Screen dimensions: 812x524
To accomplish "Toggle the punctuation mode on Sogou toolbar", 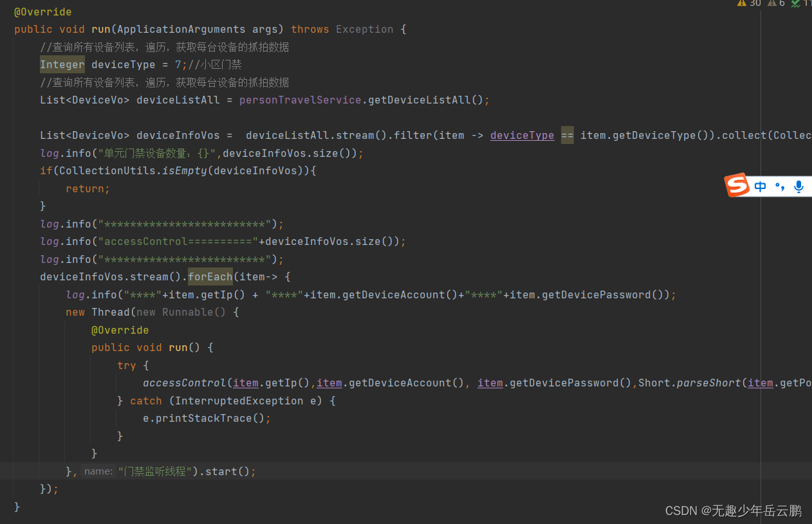I will (780, 187).
